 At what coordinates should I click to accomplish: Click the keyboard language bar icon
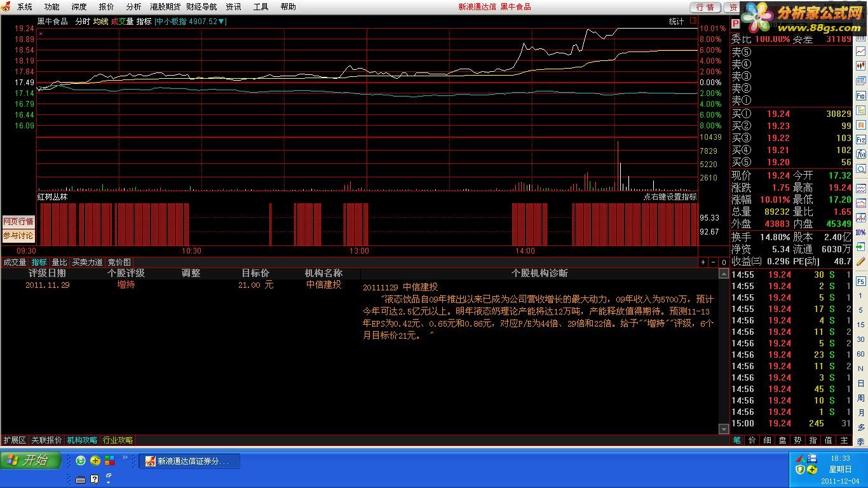(81, 479)
